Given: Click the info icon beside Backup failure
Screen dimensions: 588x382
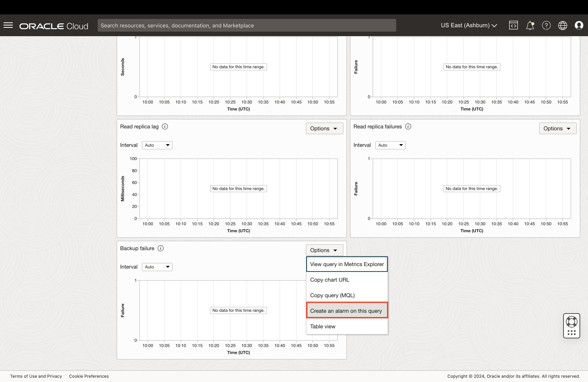Looking at the screenshot, I should tap(161, 248).
